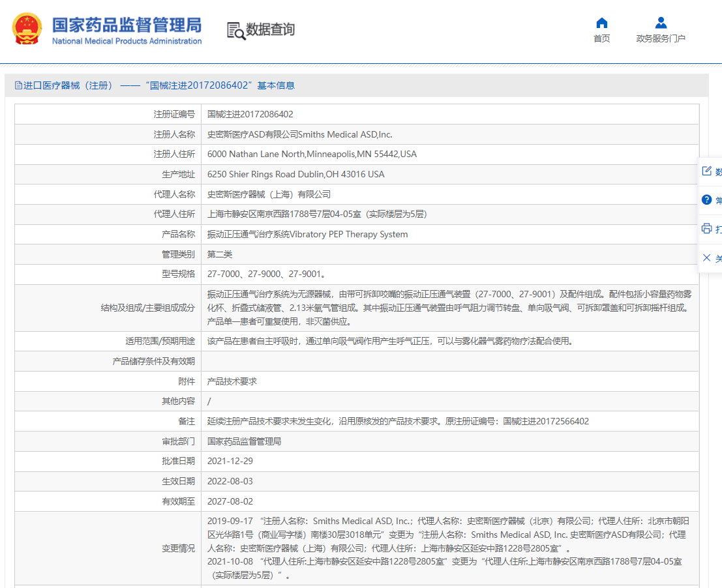Click the 注册人住所 label

(174, 154)
